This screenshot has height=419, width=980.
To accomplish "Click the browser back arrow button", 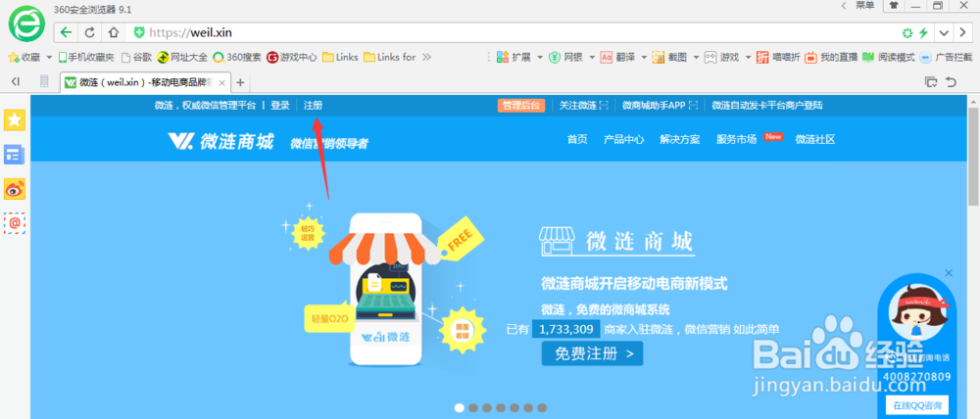I will tap(67, 32).
